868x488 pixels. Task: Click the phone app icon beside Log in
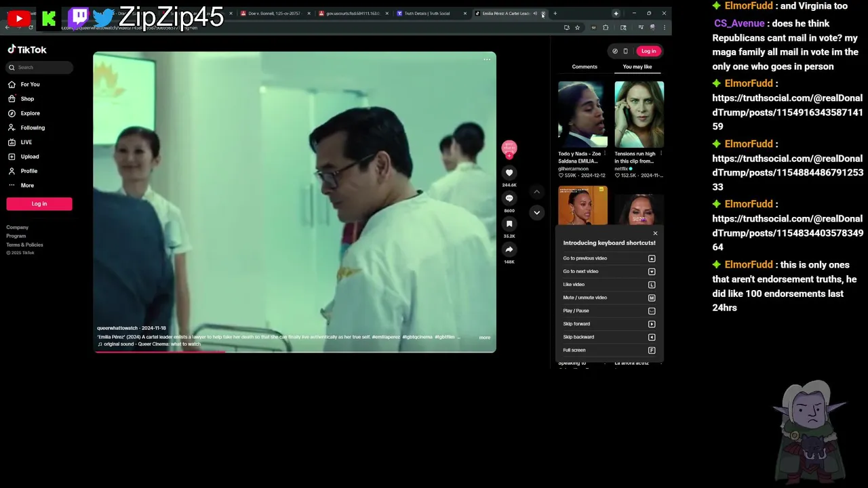click(625, 51)
